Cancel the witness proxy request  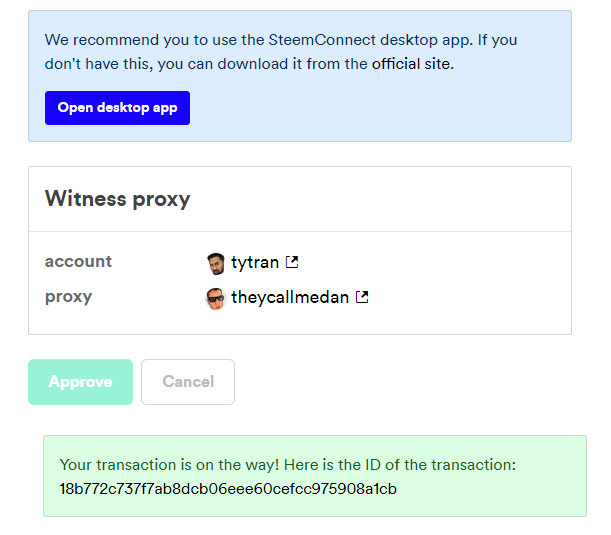click(x=188, y=382)
